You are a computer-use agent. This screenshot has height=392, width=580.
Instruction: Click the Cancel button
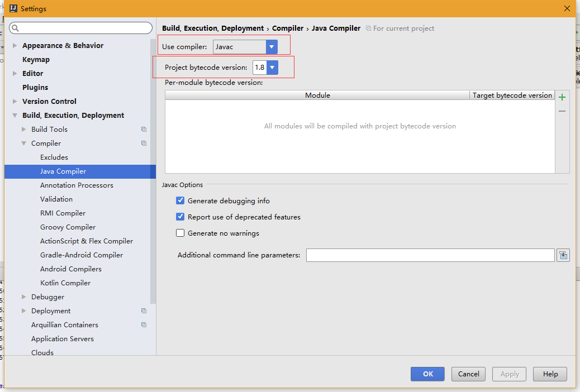(468, 374)
